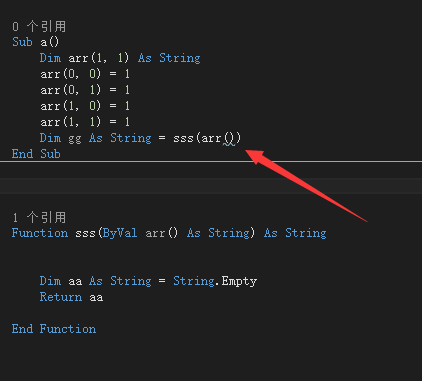The width and height of the screenshot is (422, 381).
Task: Click 'End Function' line
Action: click(x=54, y=329)
